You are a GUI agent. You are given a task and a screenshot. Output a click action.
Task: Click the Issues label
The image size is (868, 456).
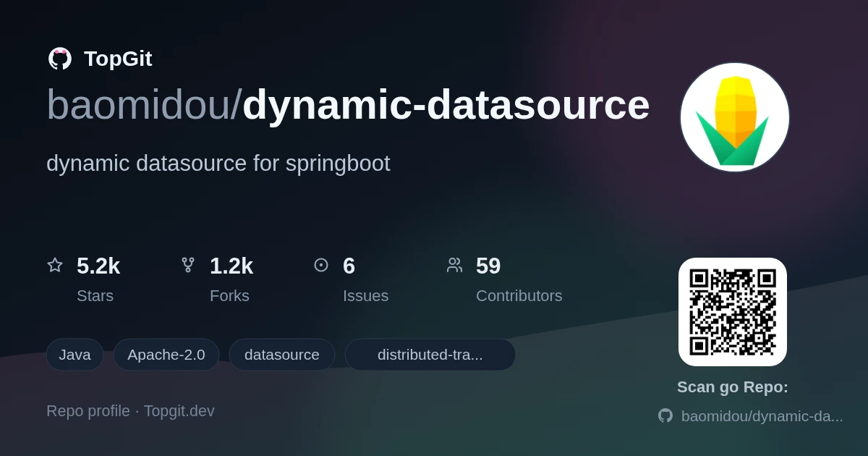coord(365,296)
